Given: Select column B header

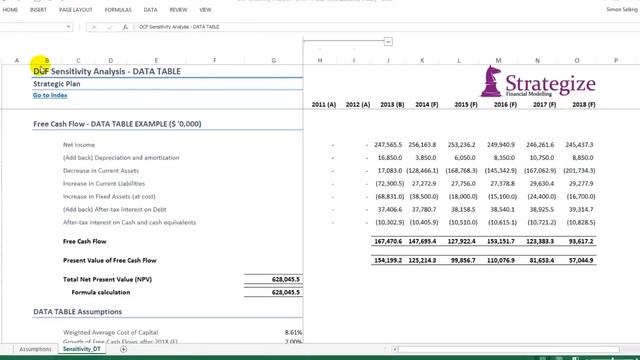Looking at the screenshot, I should 47,60.
